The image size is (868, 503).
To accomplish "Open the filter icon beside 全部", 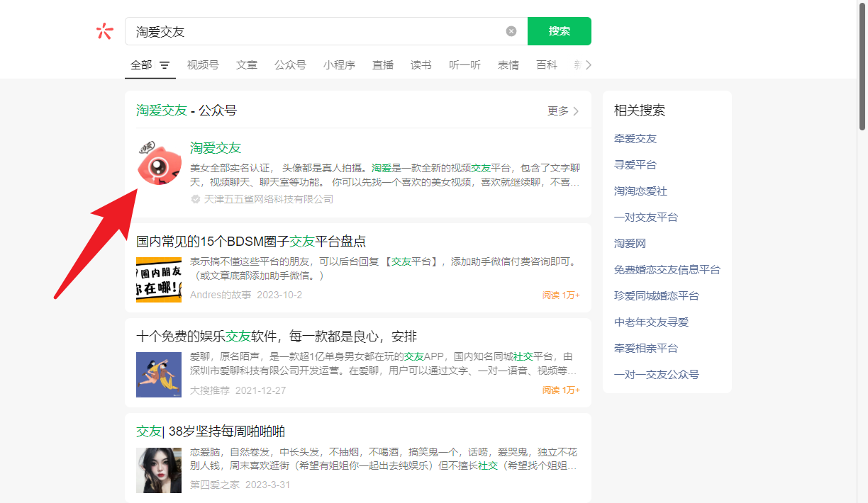I will coord(165,65).
